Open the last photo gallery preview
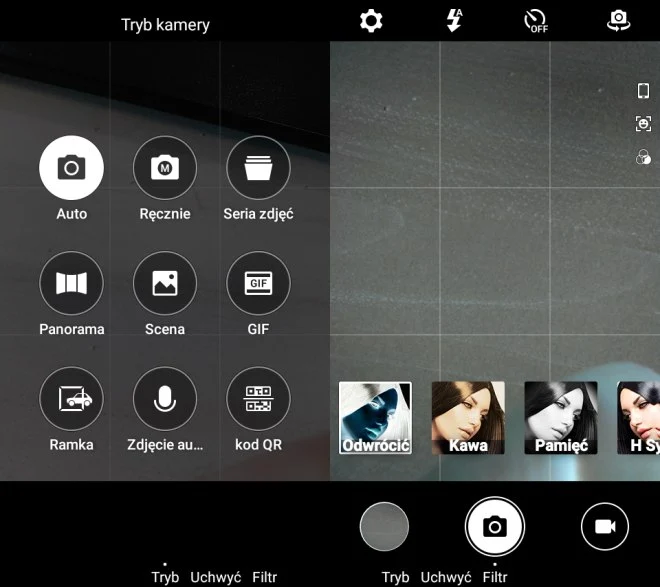Viewport: 660px width, 587px height. point(384,527)
